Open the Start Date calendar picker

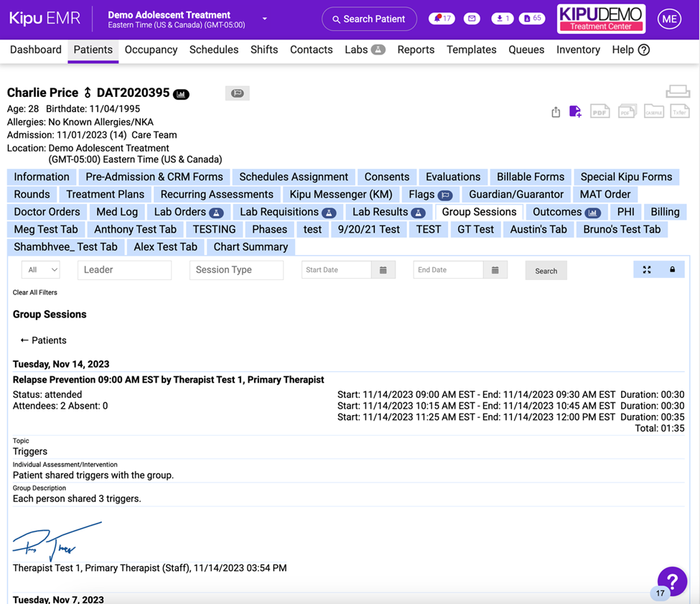coord(383,270)
